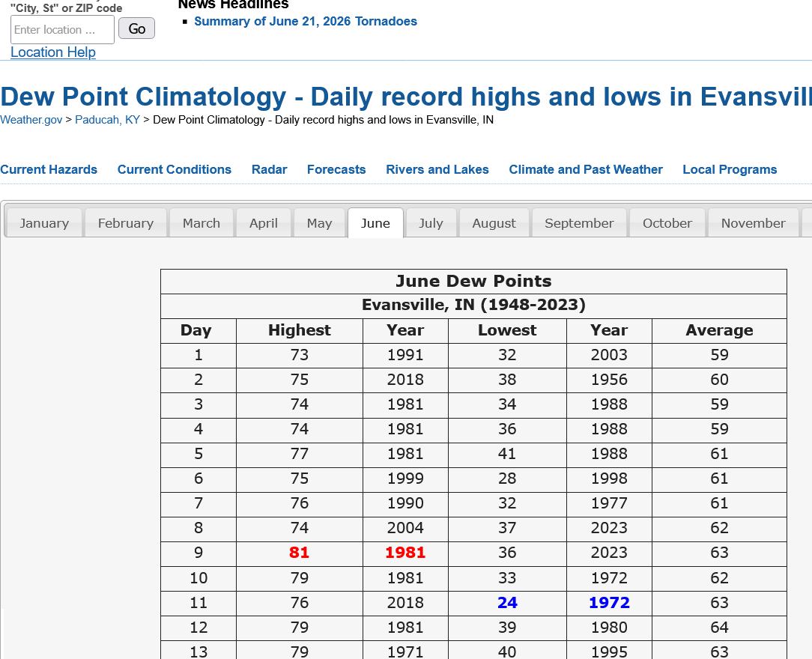Screen dimensions: 812x659
Task: Open the Current Conditions menu
Action: 175,169
